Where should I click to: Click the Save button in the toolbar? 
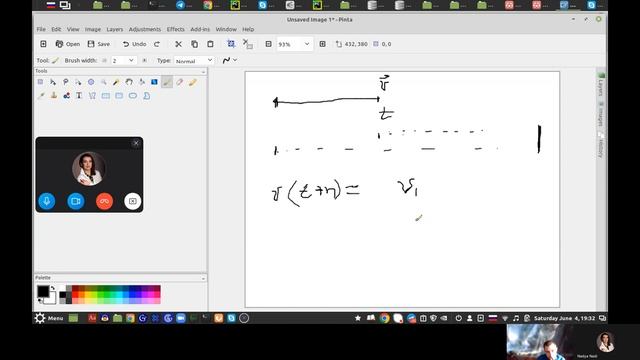(x=99, y=44)
